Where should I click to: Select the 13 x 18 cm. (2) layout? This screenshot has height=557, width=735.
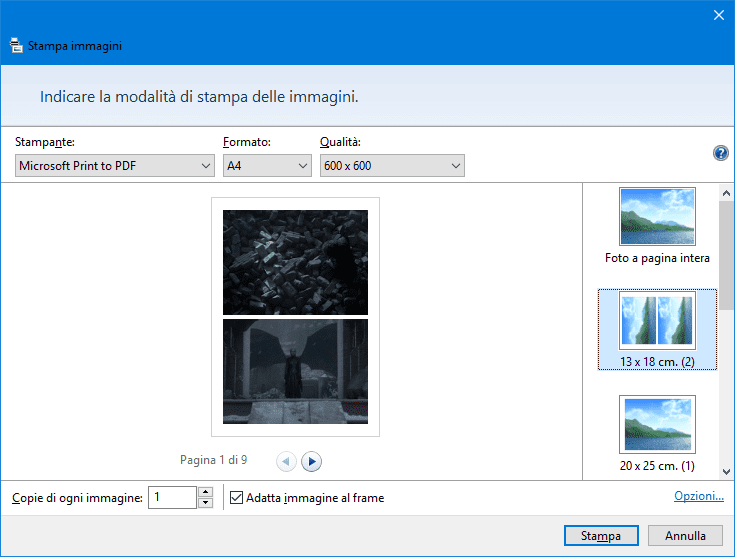click(x=657, y=330)
